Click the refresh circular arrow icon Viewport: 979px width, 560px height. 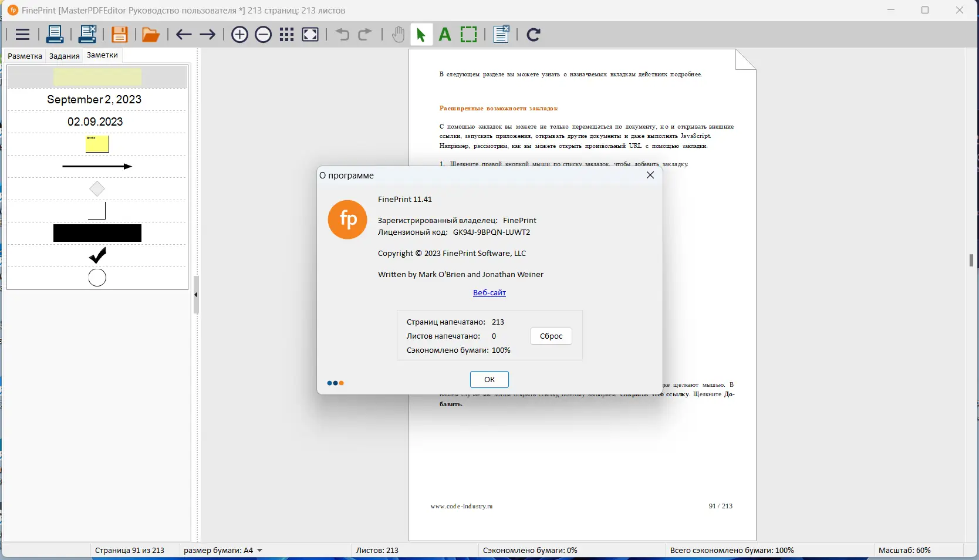(x=534, y=35)
